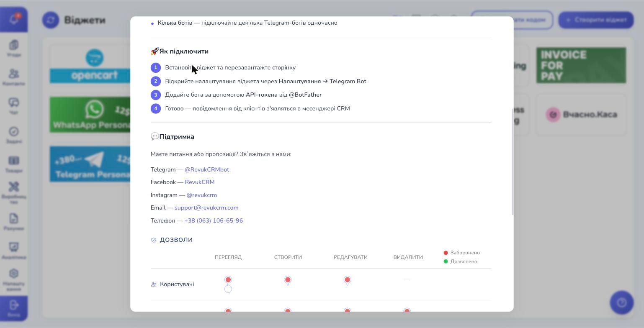Open Виробництво section in sidebar

14,193
